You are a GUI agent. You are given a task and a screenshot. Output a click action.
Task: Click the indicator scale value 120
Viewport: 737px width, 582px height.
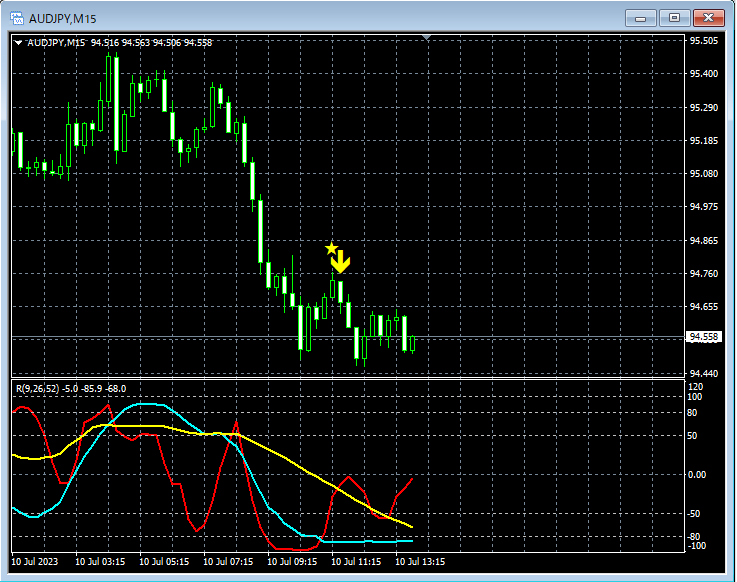[695, 387]
